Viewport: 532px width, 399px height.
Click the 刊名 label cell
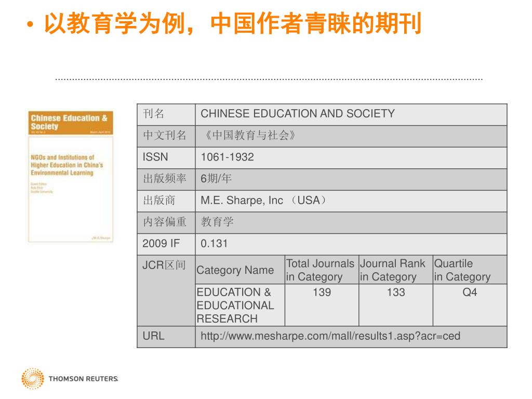pos(166,114)
